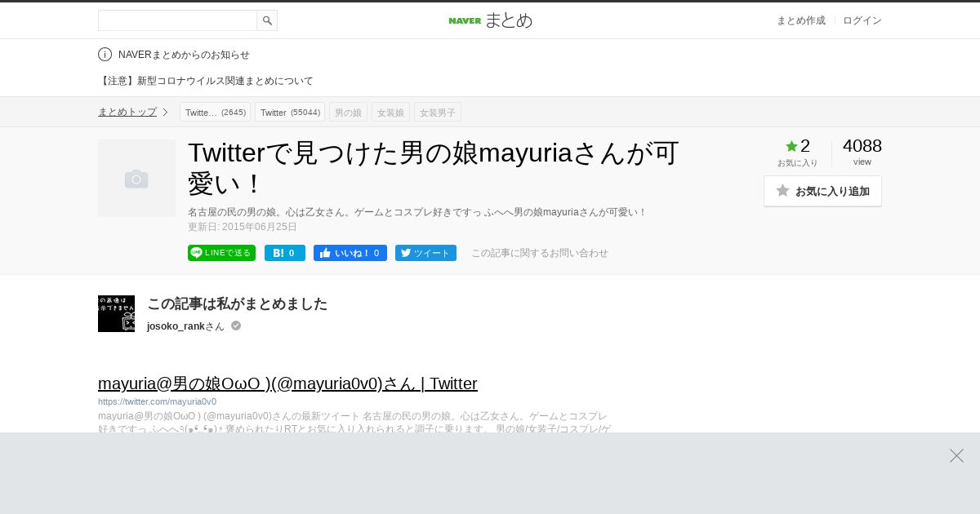Click the article title Twitterで見つけた男の娘mayuriaさん
Image resolution: width=980 pixels, height=514 pixels.
(434, 168)
